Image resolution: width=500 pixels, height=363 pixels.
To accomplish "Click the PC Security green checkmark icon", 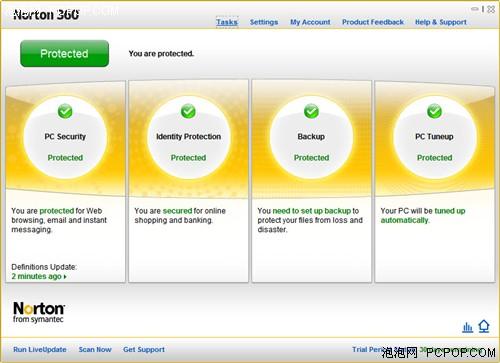I will [x=65, y=111].
